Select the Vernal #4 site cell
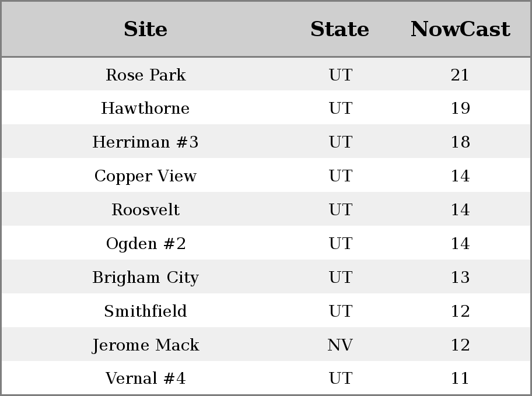This screenshot has height=396, width=532. click(146, 378)
